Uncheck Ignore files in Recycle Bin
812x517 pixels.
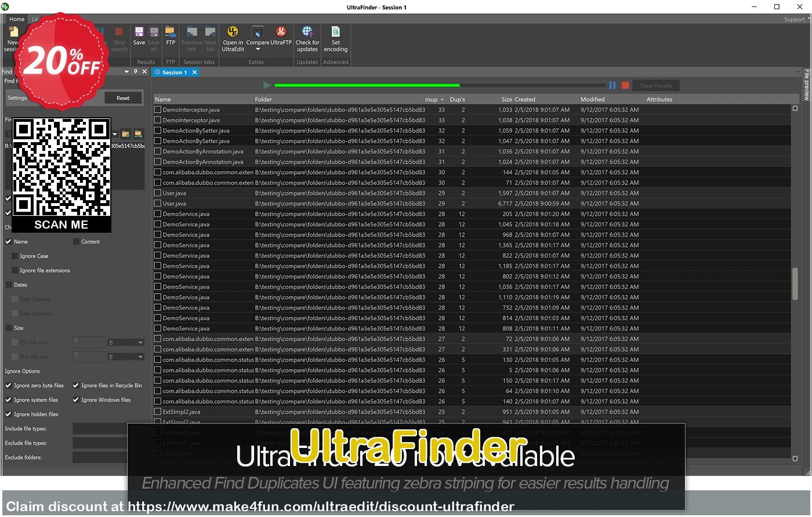pyautogui.click(x=76, y=385)
